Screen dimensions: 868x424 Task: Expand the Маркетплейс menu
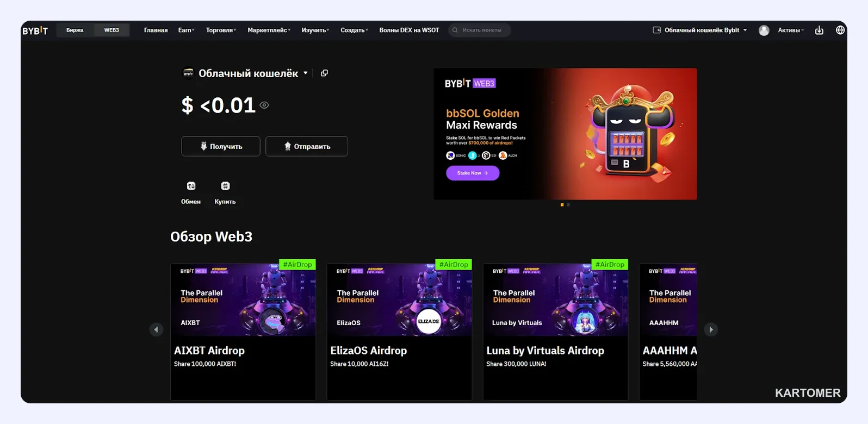point(269,30)
